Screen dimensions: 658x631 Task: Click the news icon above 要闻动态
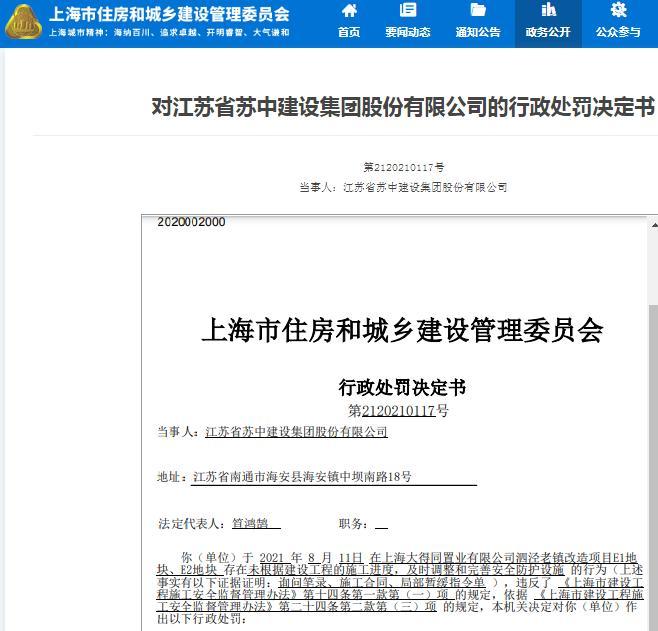click(x=408, y=10)
